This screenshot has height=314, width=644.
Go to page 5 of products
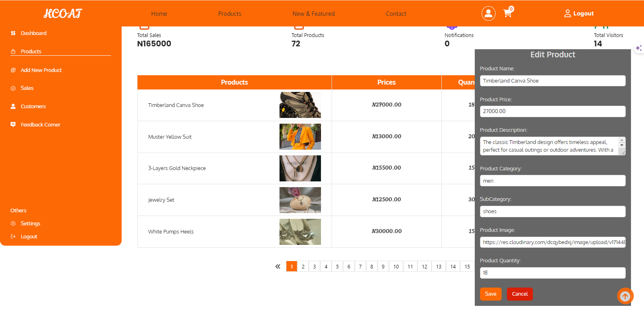tap(337, 266)
